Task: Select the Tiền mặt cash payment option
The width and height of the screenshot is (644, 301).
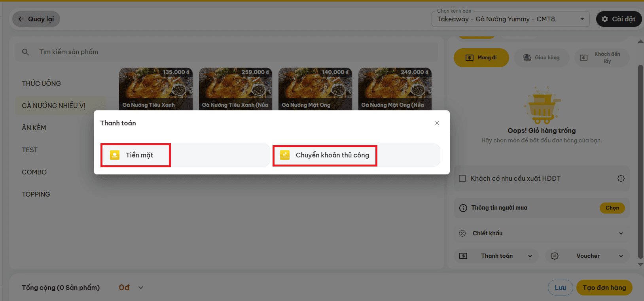Action: click(185, 155)
